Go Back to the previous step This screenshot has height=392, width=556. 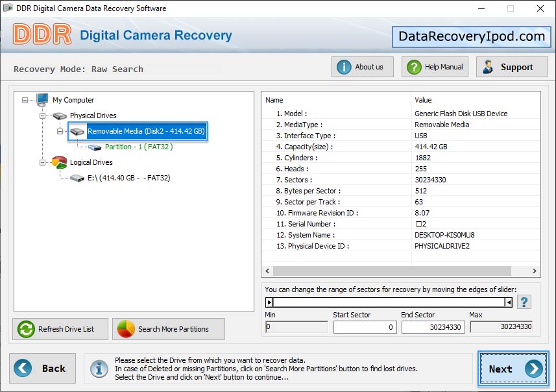(43, 368)
